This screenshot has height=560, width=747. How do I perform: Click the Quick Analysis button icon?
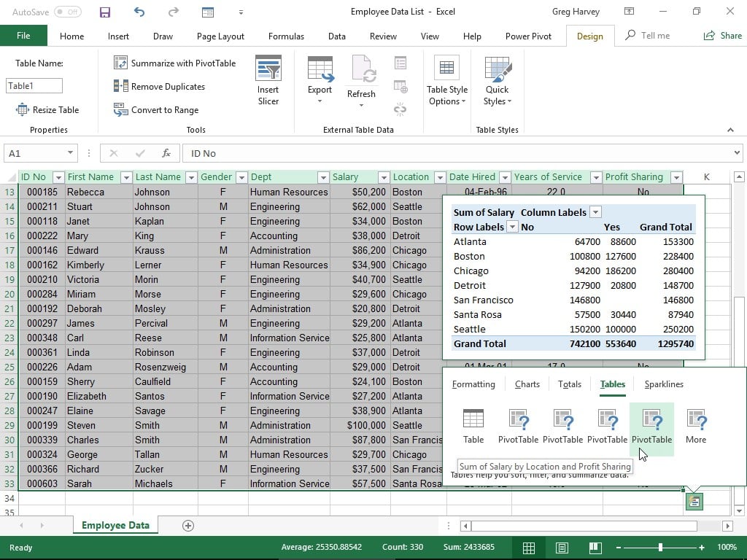click(x=694, y=502)
